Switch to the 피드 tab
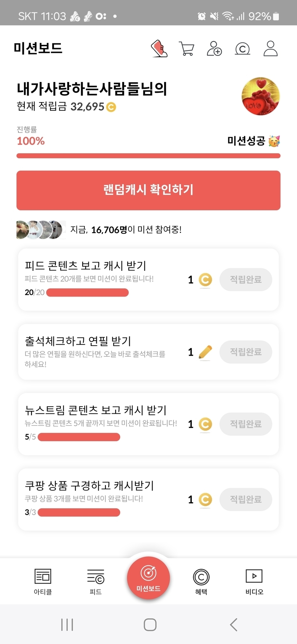The width and height of the screenshot is (297, 644). [96, 581]
